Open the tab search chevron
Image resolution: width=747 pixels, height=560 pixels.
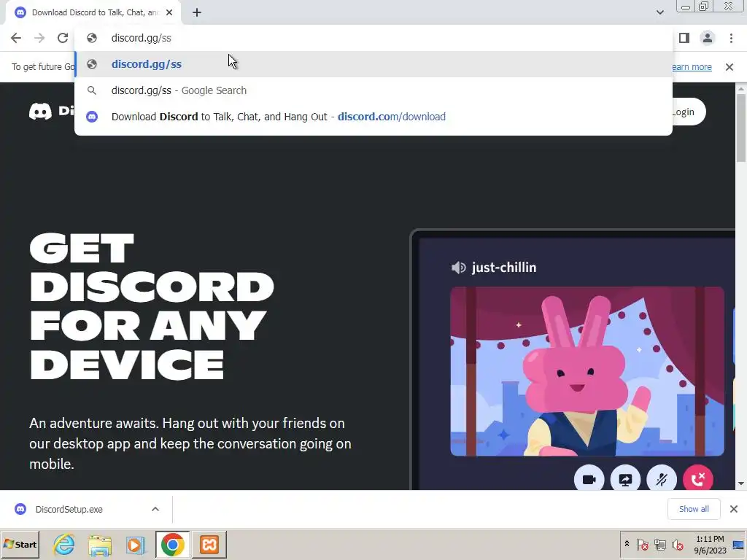(x=659, y=13)
